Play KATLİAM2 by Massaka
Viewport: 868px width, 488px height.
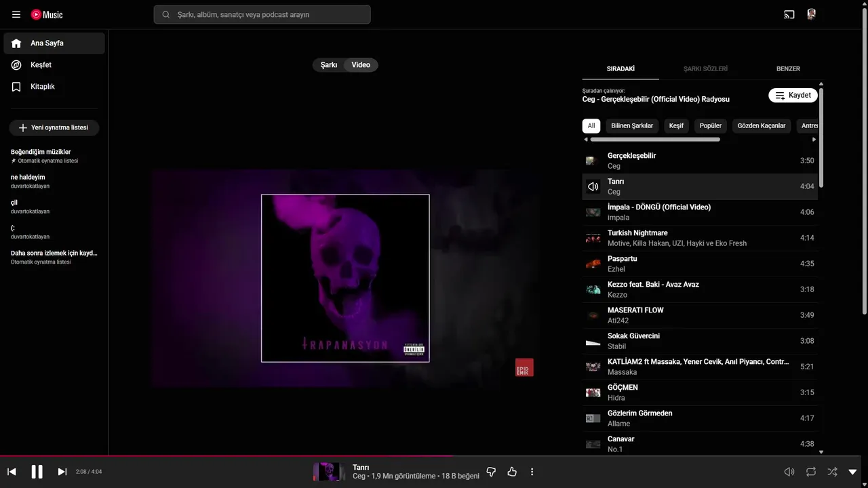point(700,367)
